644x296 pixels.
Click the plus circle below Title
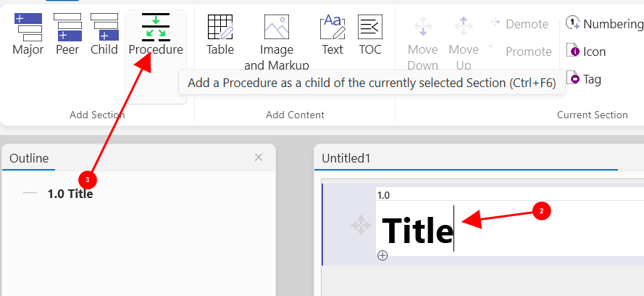click(382, 255)
